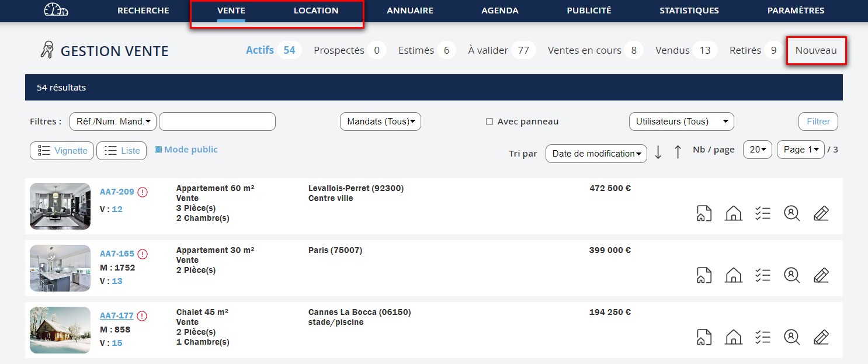
Task: Enable the Avec panneau checkbox
Action: 489,122
